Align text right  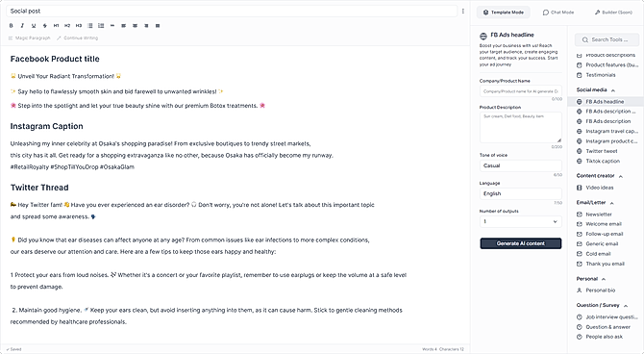click(146, 25)
